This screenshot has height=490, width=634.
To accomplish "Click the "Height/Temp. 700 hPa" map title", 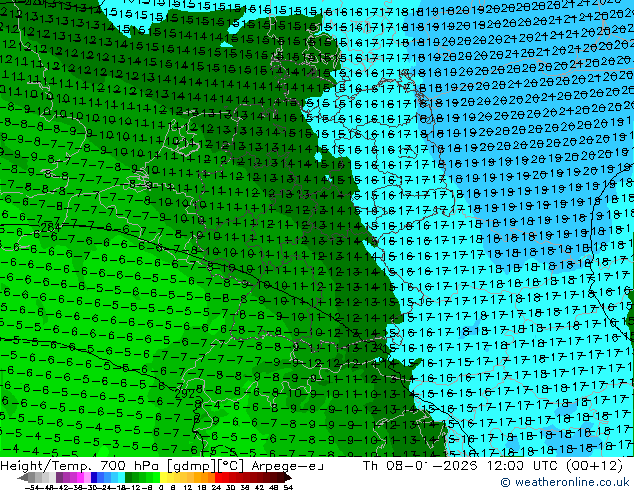I will tap(80, 466).
